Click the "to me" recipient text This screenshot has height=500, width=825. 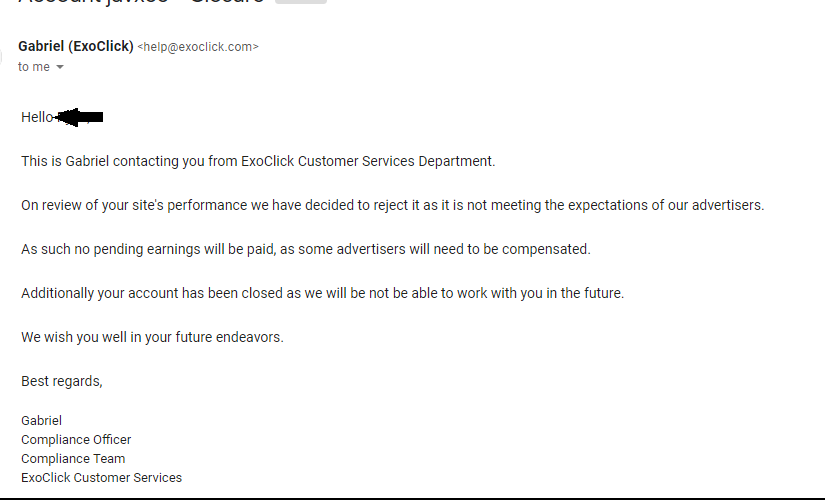point(33,67)
